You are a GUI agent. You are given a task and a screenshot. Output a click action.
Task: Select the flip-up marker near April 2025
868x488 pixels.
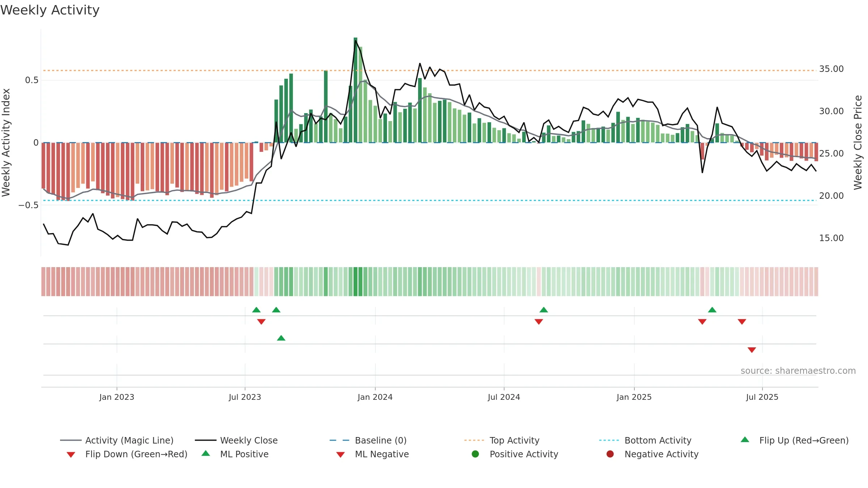[x=712, y=310]
